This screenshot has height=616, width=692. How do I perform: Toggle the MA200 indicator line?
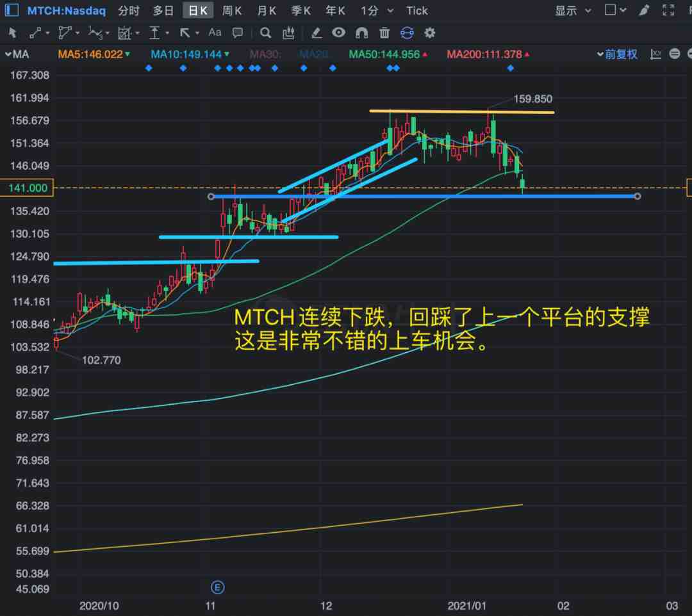tap(488, 54)
